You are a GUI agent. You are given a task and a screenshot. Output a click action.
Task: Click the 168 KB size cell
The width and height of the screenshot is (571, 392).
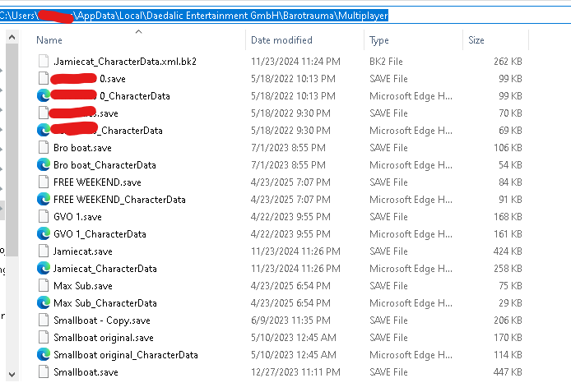508,217
